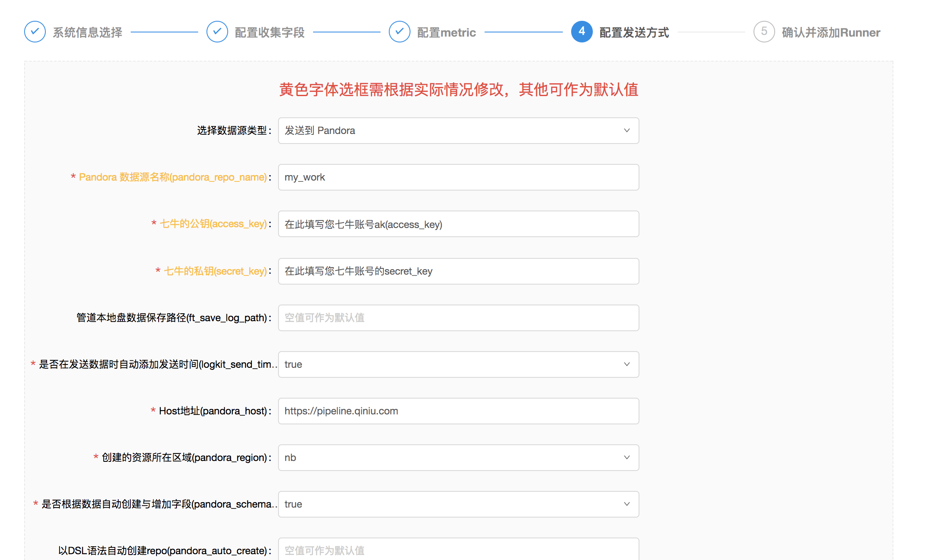Click the blue step 4 circle
925x560 pixels.
[x=582, y=32]
